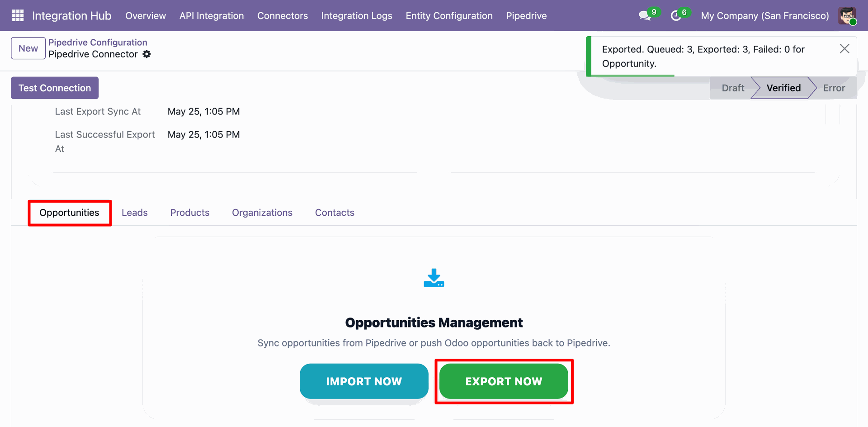
Task: Click the Opportunities Management heading
Action: point(434,323)
